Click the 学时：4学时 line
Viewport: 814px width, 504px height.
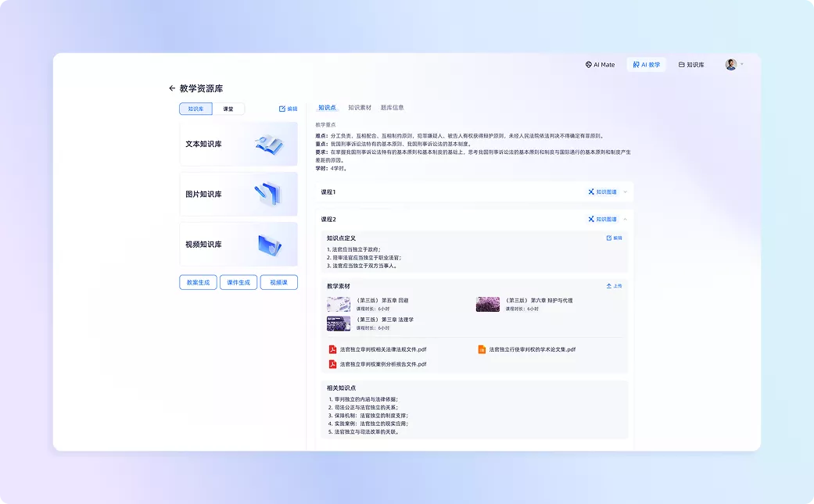click(x=332, y=169)
